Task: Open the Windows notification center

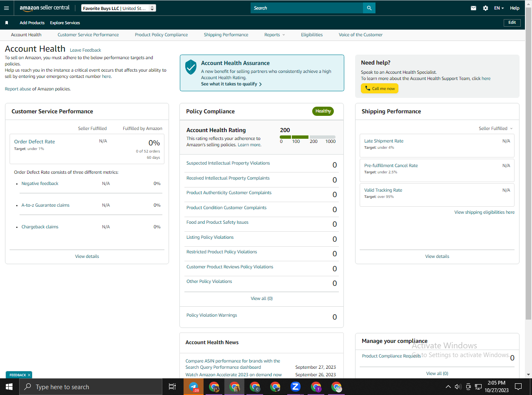Action: (518, 387)
